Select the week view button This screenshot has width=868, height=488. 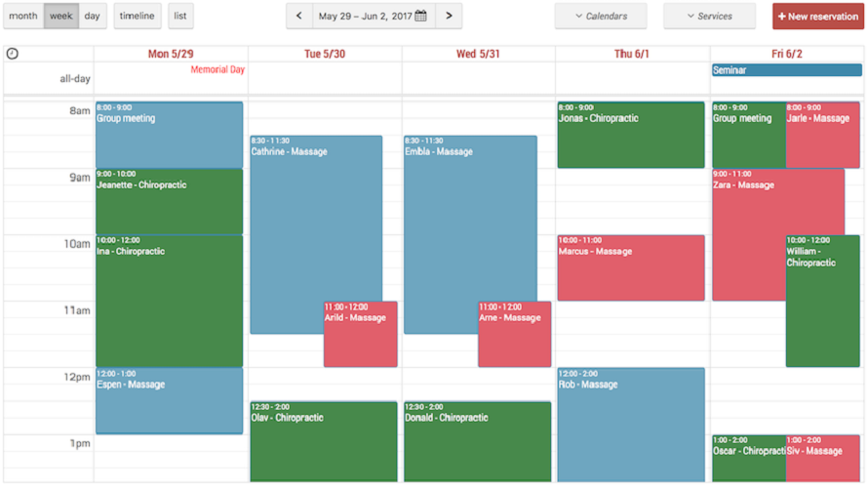(x=60, y=16)
